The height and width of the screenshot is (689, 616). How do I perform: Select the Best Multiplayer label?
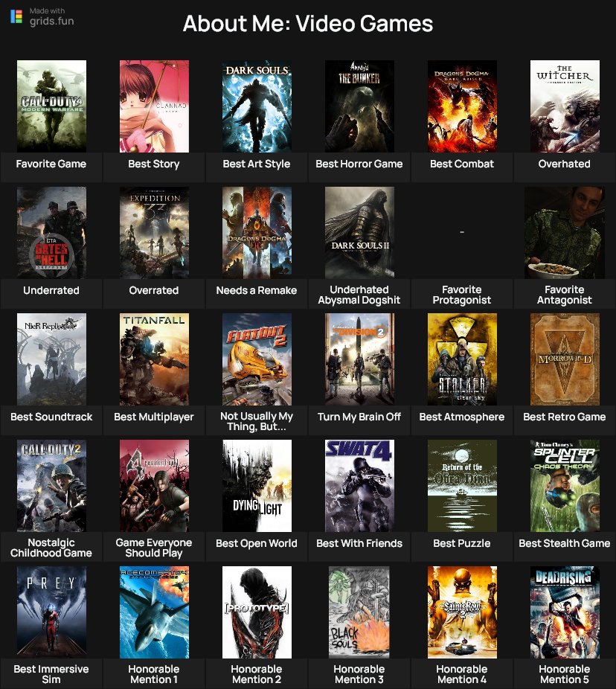pyautogui.click(x=154, y=417)
